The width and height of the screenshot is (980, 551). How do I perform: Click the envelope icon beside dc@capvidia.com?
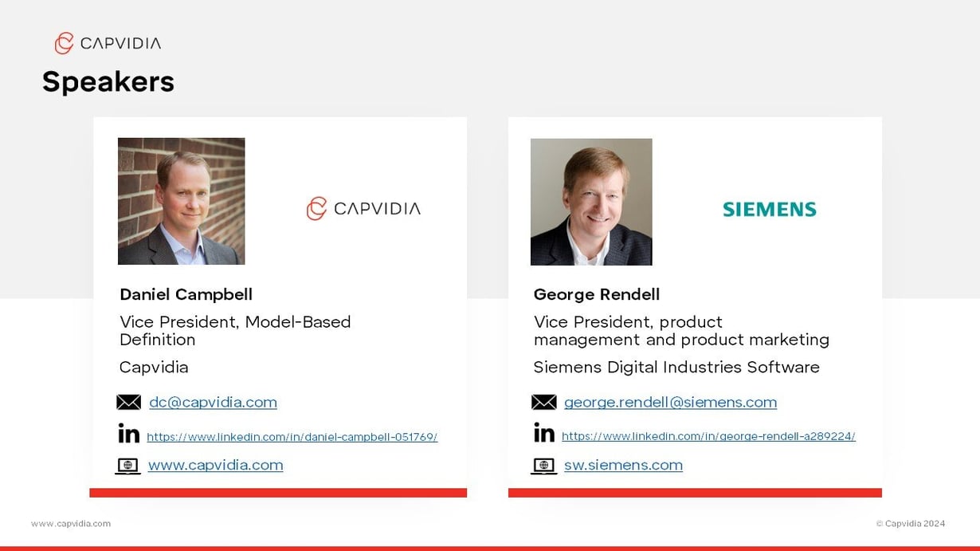128,402
